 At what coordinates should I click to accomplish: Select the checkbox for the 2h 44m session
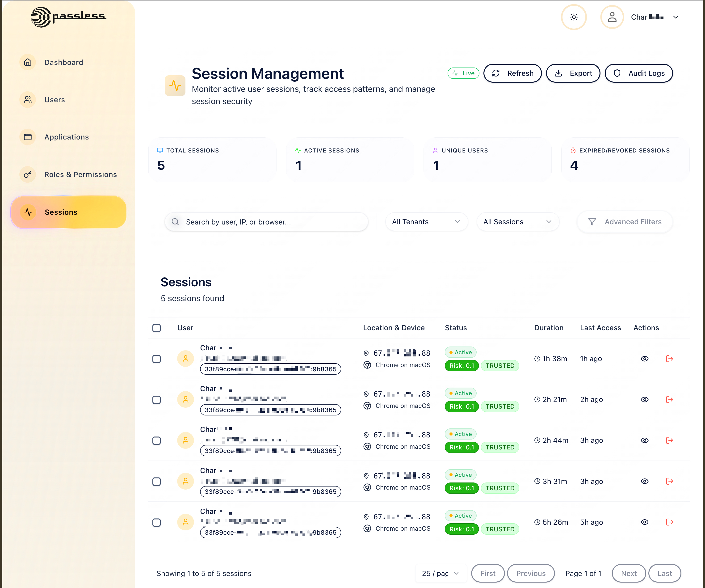(x=156, y=440)
